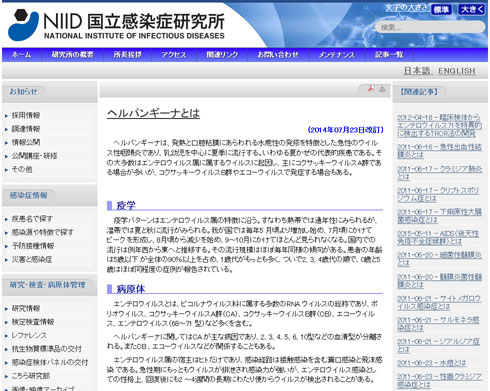This screenshot has height=391, width=490.
Task: Click the 研究・検査・病原体管理 sidebar header
Action: pos(47,285)
